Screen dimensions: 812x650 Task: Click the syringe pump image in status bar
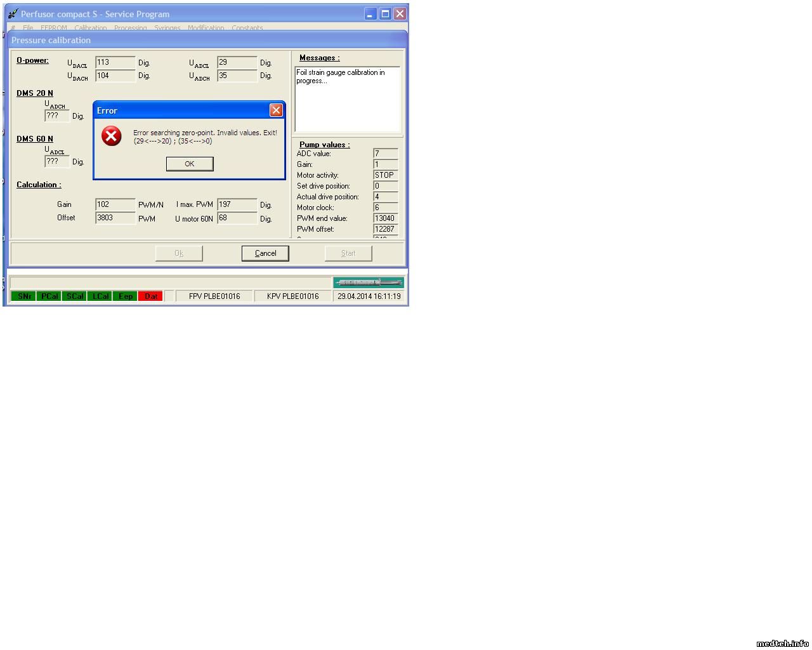(368, 282)
